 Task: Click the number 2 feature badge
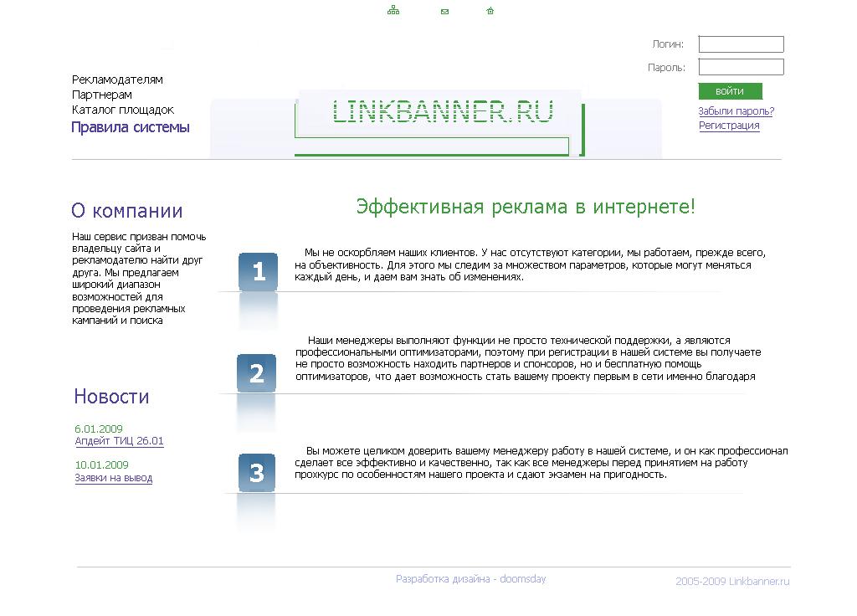click(x=256, y=373)
